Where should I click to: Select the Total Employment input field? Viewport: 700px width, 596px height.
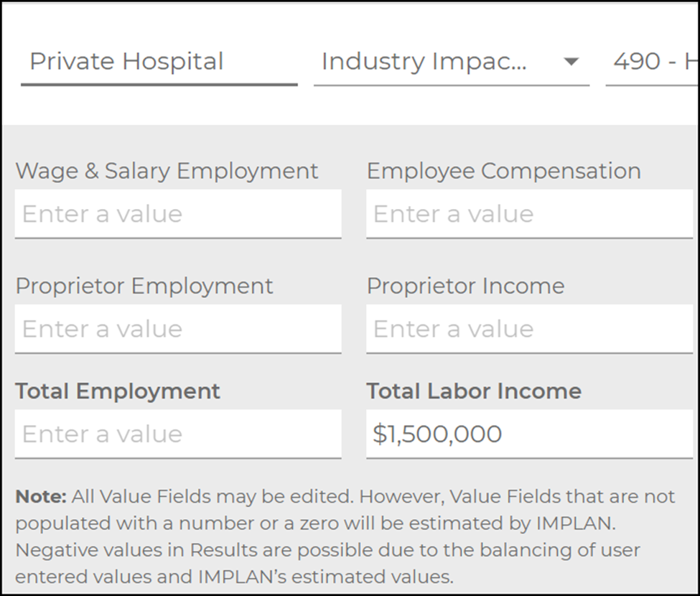tap(177, 434)
